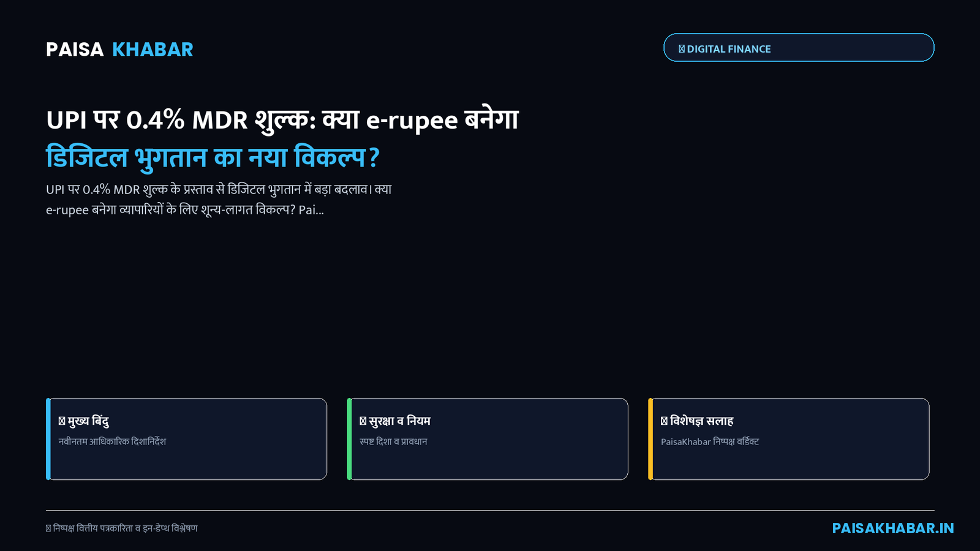This screenshot has width=980, height=551.
Task: Open the सुरक्षा व नियम card
Action: click(488, 439)
